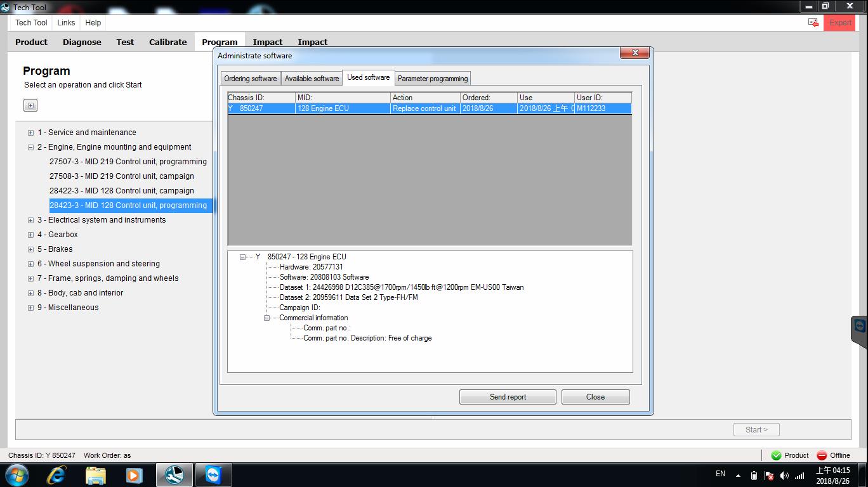868x487 pixels.
Task: Open the Help menu
Action: tap(93, 23)
